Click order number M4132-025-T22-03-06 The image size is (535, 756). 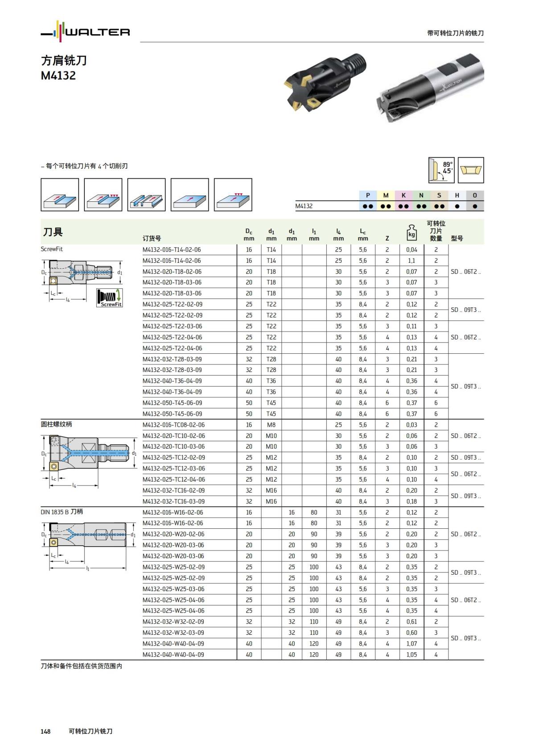coord(172,326)
